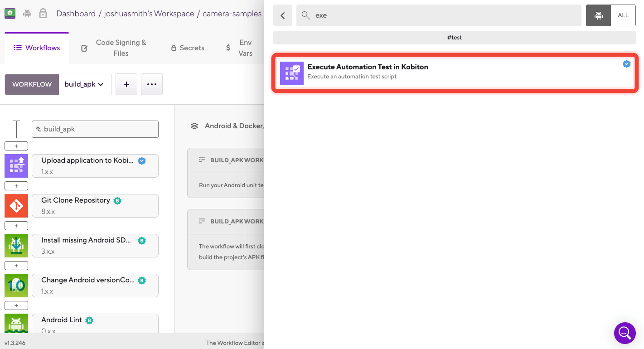Image resolution: width=644 pixels, height=349 pixels.
Task: Click the Git Clone Repository step icon
Action: [16, 206]
